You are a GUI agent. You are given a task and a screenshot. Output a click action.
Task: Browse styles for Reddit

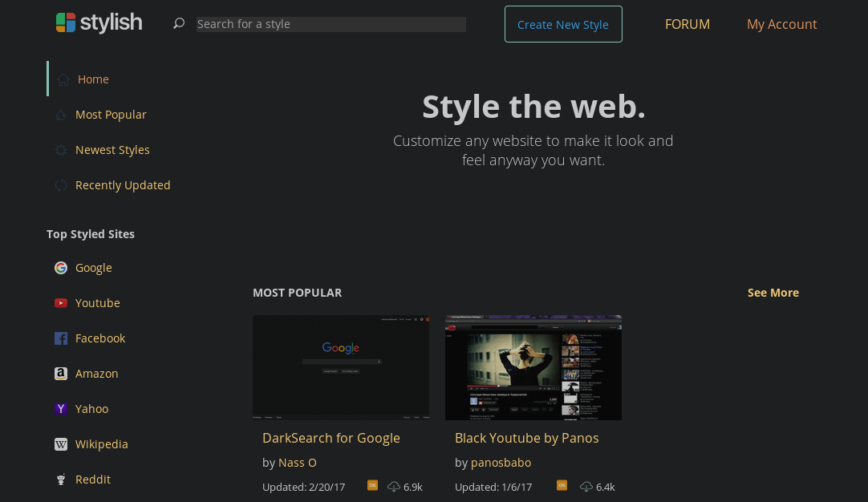pos(93,480)
